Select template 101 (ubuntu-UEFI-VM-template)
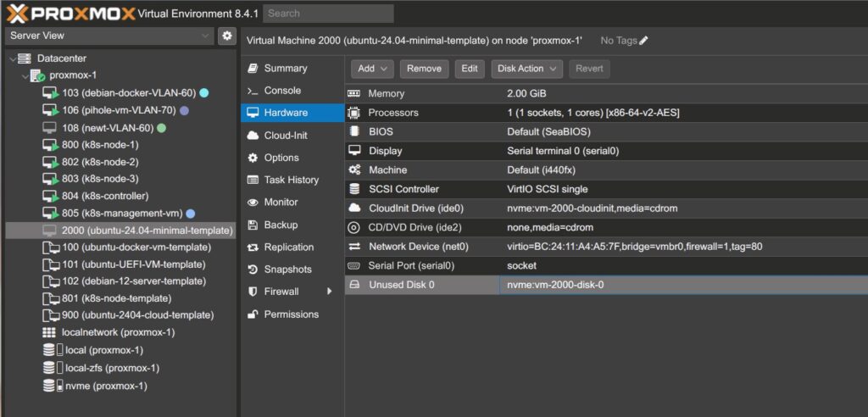Viewport: 868px width, 417px height. (120, 264)
